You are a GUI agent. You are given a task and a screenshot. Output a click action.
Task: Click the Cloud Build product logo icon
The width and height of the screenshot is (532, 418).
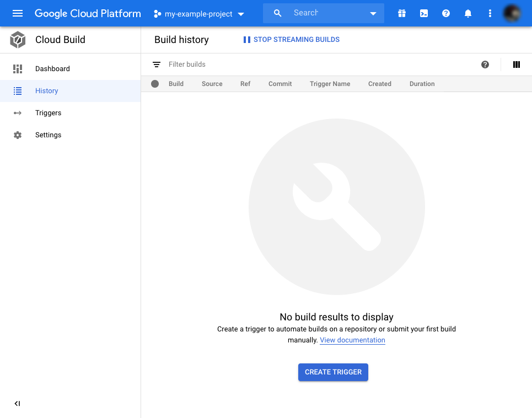click(x=18, y=40)
